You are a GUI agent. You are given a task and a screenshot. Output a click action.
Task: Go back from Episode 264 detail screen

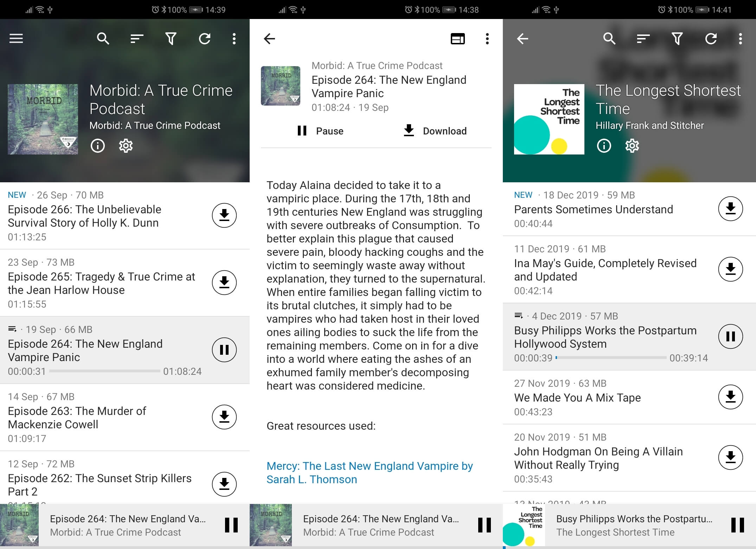[x=269, y=38]
